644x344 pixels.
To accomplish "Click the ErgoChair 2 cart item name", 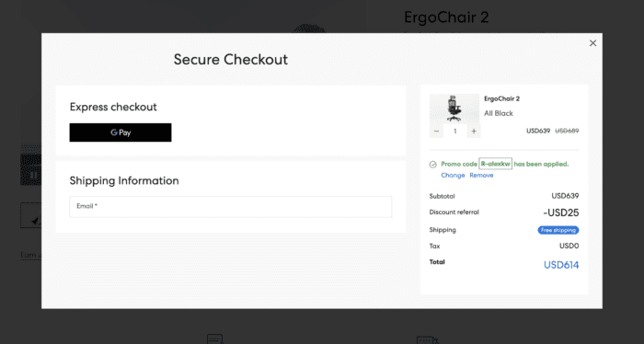I will pos(502,98).
